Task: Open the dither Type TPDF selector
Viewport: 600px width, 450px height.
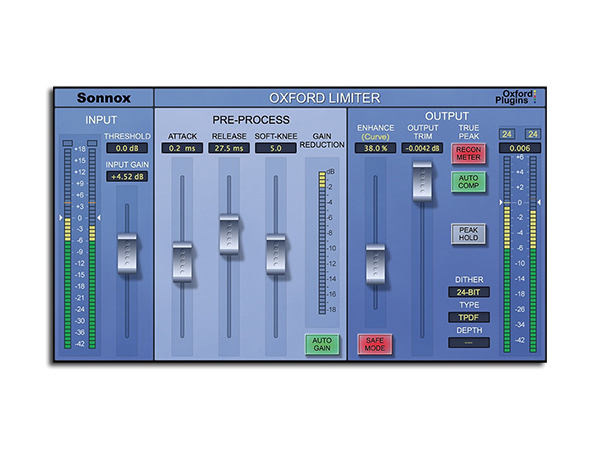Action: [469, 317]
